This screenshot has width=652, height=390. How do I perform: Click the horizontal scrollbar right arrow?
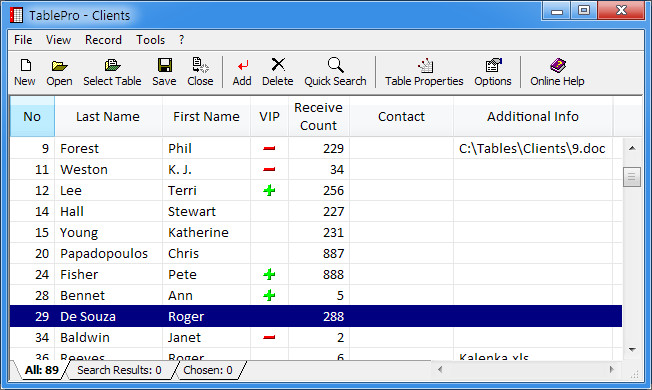(611, 369)
